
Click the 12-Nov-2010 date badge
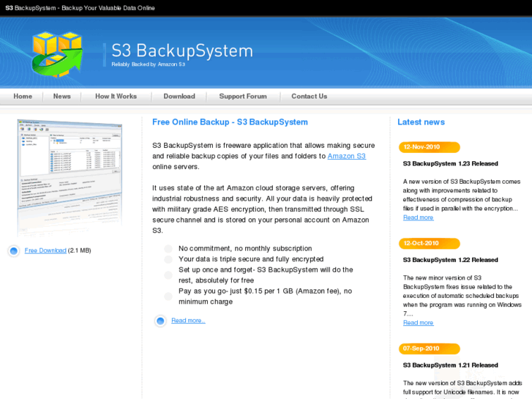[x=430, y=147]
